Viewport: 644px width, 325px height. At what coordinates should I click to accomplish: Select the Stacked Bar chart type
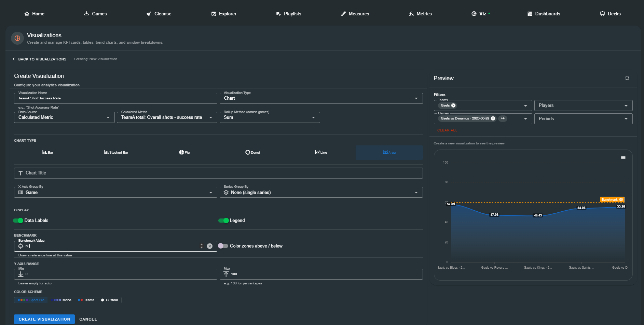coord(116,153)
